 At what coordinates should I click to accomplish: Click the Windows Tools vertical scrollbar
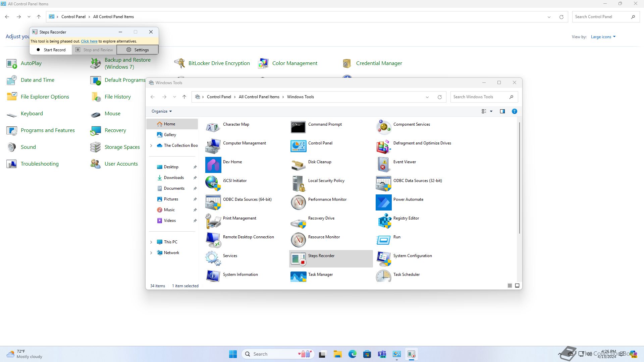click(520, 178)
